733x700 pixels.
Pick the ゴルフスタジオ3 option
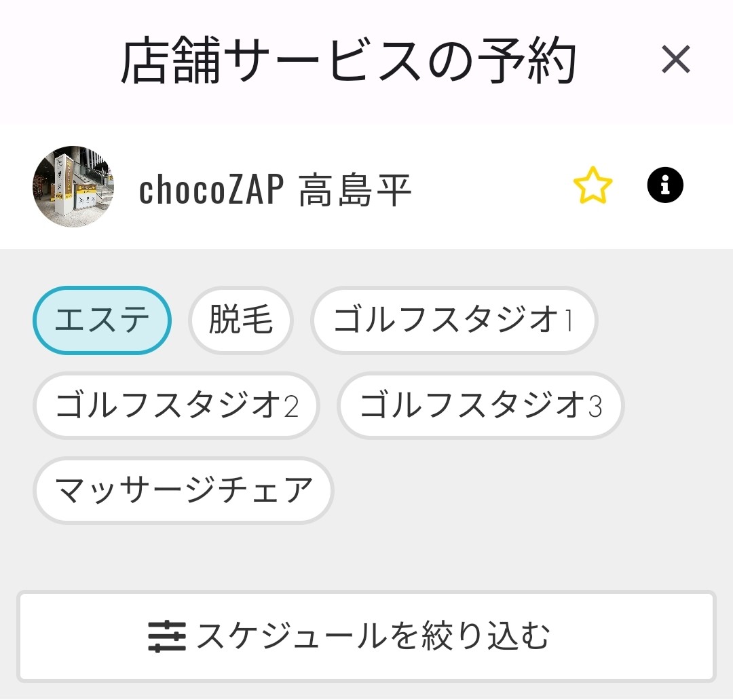pos(480,405)
